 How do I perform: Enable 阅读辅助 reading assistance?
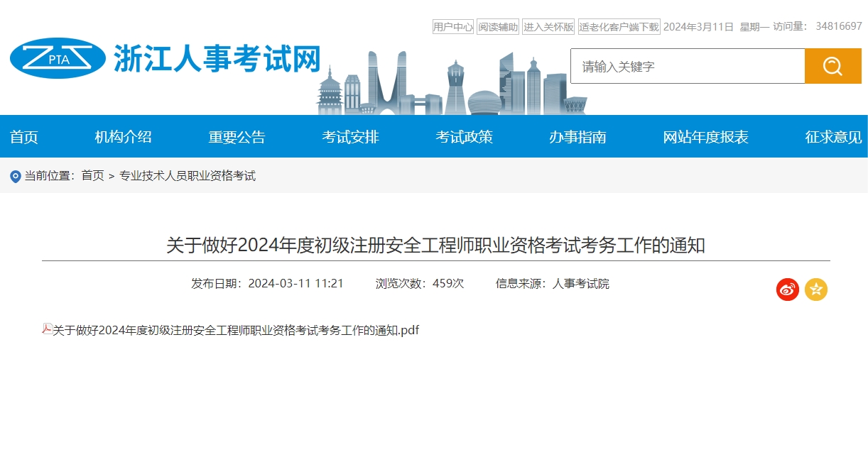(497, 27)
